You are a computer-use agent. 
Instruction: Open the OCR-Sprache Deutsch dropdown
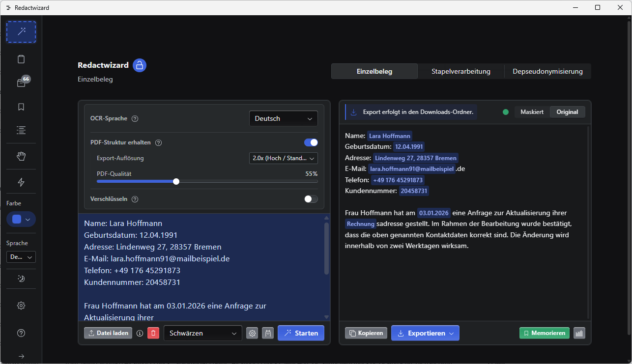pyautogui.click(x=284, y=118)
